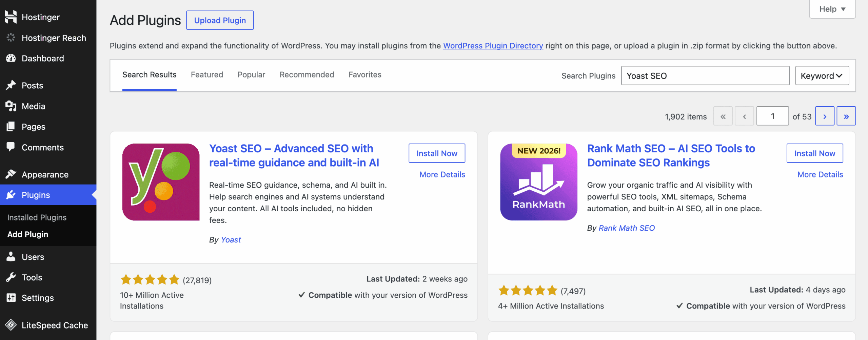Screen dimensions: 868x340
Task: Click the Users person icon
Action: click(x=11, y=257)
